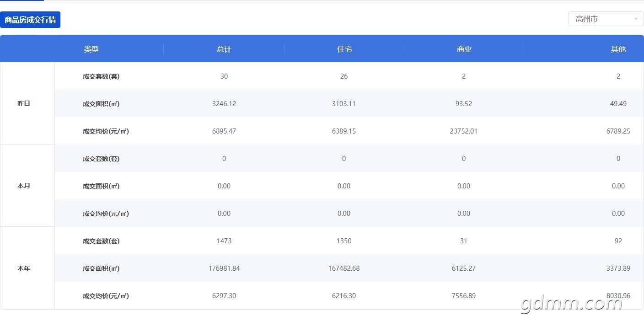
Task: Click the gdmm.com watermark link
Action: 571,303
